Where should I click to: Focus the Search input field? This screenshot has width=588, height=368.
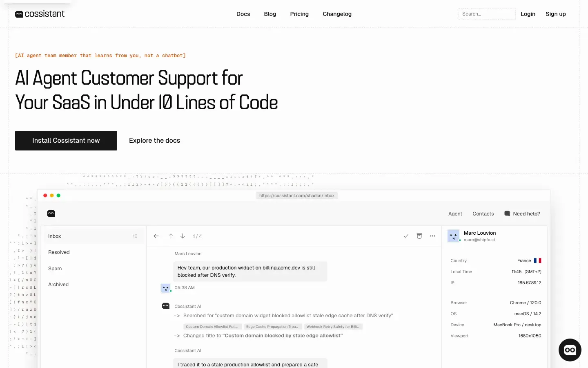(x=487, y=14)
